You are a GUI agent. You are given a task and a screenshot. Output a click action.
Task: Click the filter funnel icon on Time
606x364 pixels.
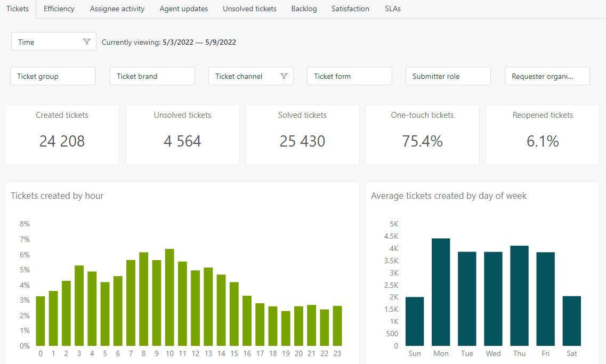coord(86,41)
